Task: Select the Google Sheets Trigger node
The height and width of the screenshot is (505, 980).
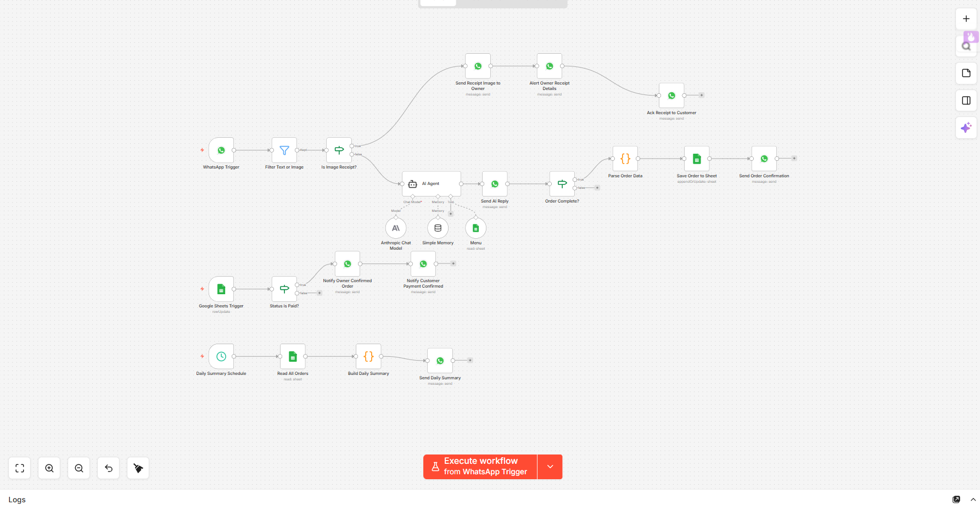Action: (x=221, y=289)
